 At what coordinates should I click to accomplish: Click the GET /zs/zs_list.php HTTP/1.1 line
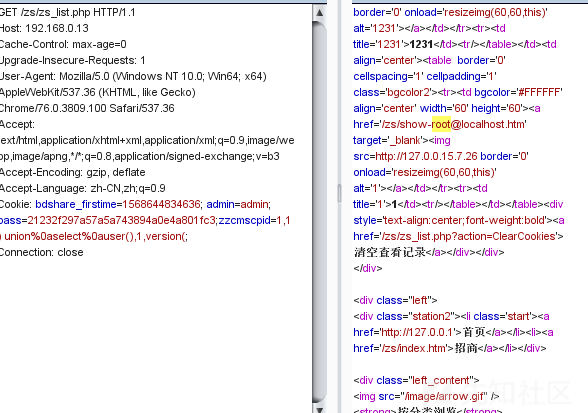tap(67, 12)
